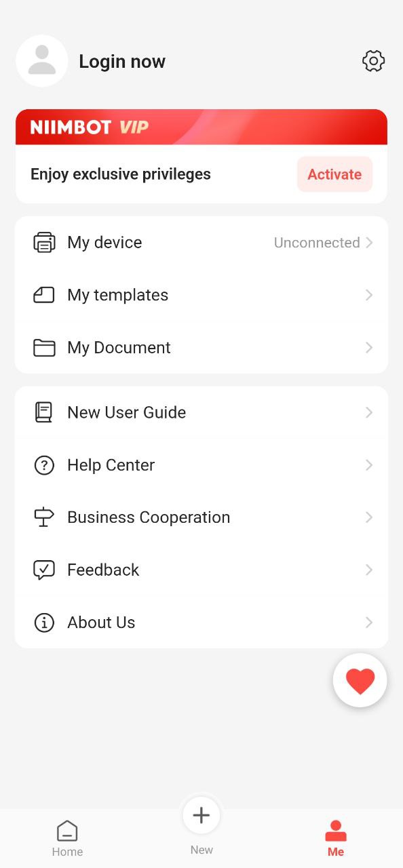Viewport: 403px width, 868px height.
Task: Switch to the Home tab
Action: pyautogui.click(x=67, y=838)
